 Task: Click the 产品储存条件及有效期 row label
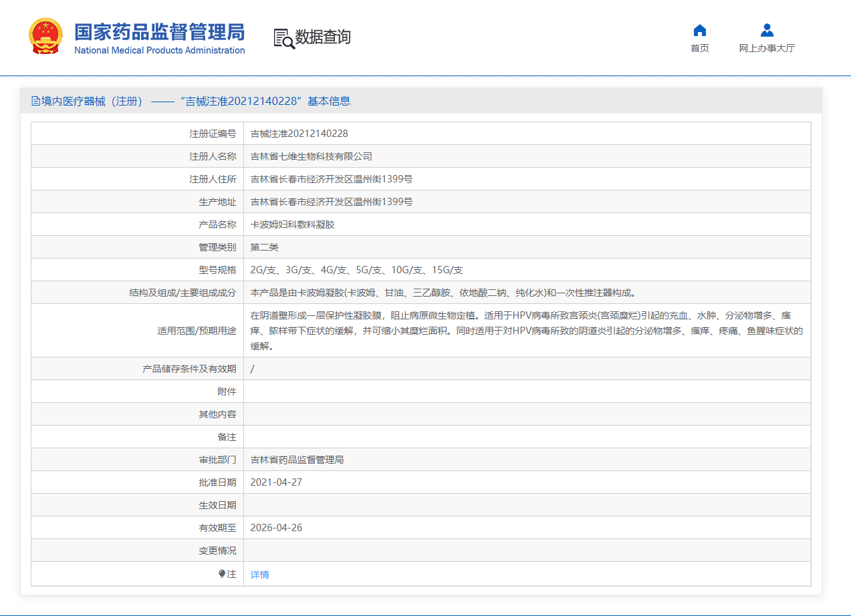coord(189,369)
